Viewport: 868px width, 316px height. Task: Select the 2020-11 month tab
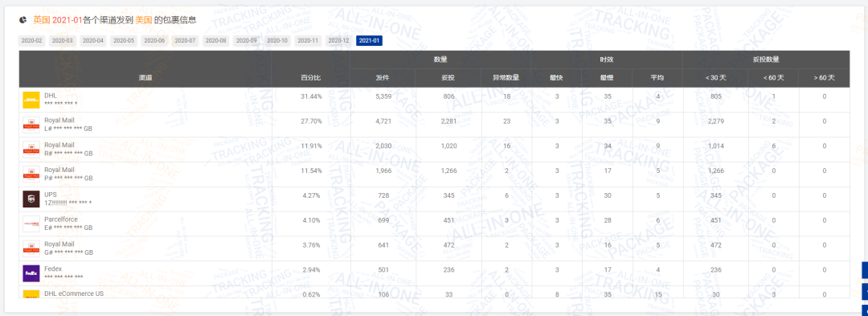308,40
